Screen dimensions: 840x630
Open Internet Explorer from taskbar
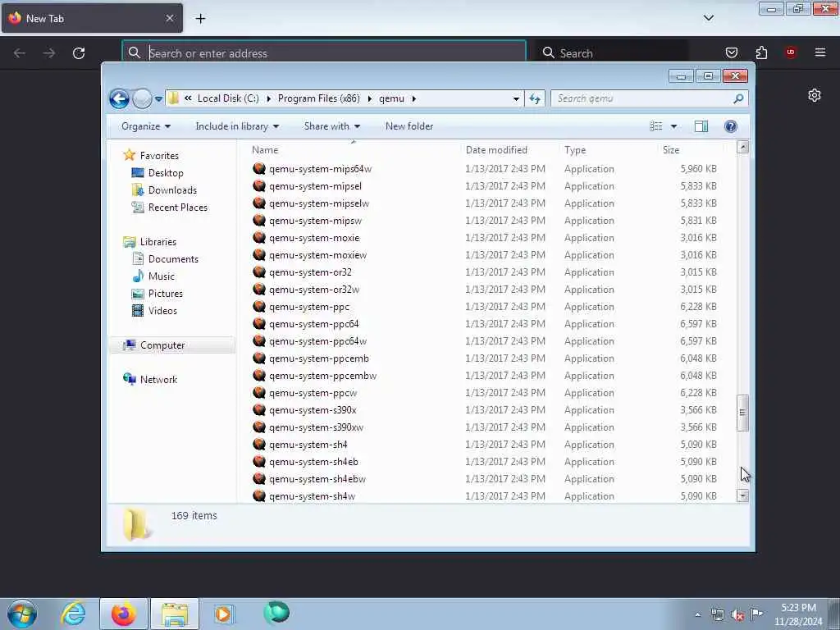(x=73, y=614)
